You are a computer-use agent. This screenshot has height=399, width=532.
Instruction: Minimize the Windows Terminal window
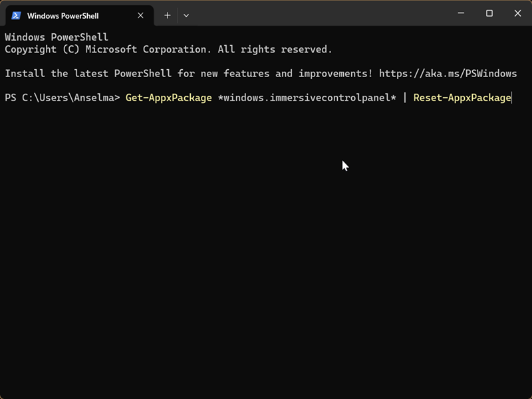pos(460,13)
